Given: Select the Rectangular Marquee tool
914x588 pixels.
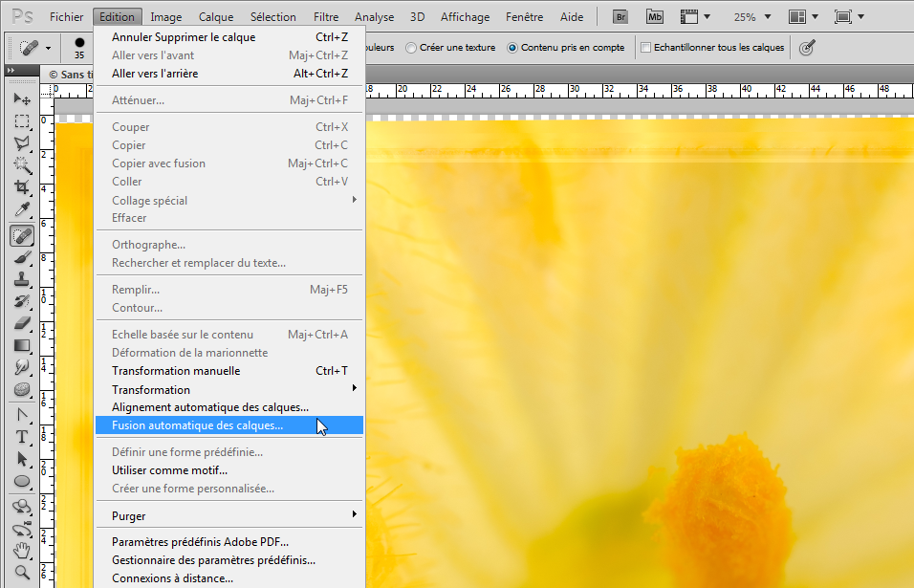Looking at the screenshot, I should tap(22, 121).
